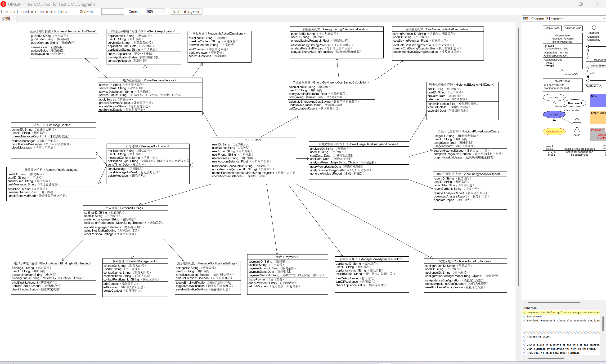Choose the Use case 1 ellipse
Screen dimensions: 606x364
point(554,97)
